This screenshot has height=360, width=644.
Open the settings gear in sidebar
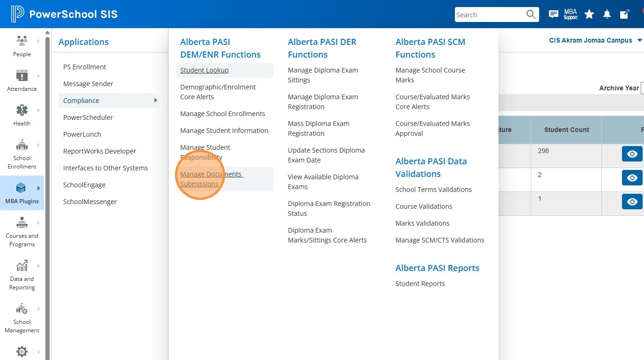[x=22, y=352]
